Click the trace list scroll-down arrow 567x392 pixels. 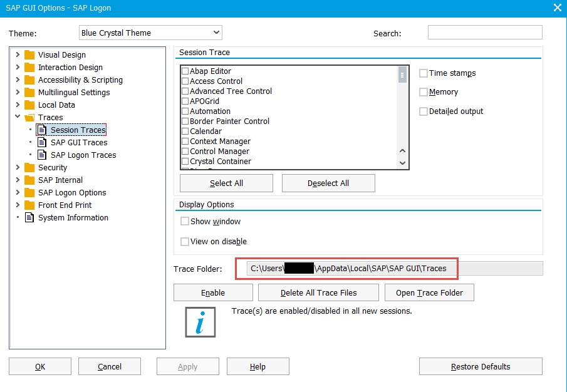pyautogui.click(x=402, y=163)
